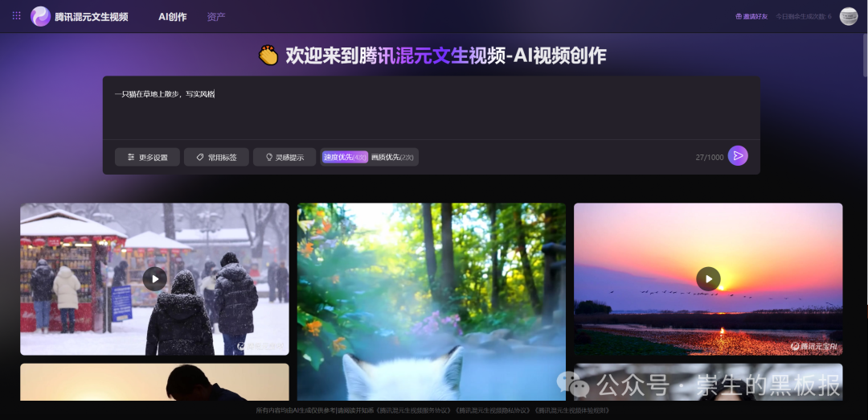Open the 资产 tab

pyautogui.click(x=216, y=17)
